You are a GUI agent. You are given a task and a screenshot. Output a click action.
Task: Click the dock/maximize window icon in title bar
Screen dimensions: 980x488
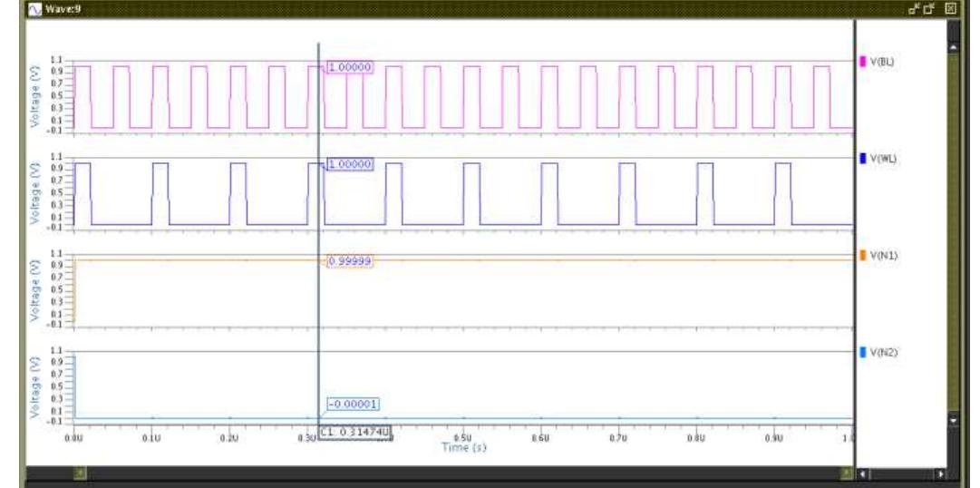929,8
